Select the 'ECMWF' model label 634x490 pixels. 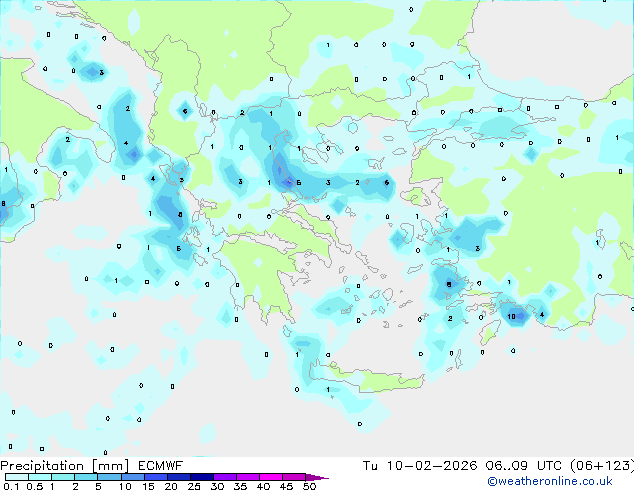(161, 466)
